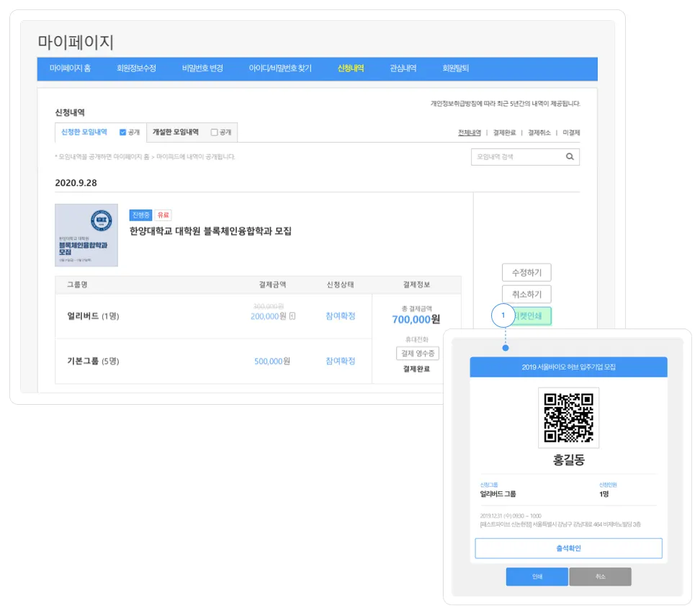
Task: Click the 유료 badge
Action: pos(163,215)
